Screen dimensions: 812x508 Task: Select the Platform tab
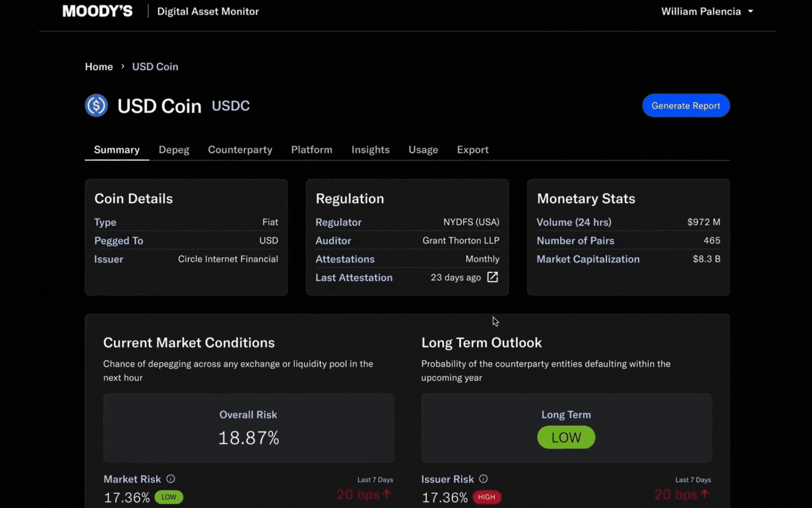pyautogui.click(x=311, y=150)
